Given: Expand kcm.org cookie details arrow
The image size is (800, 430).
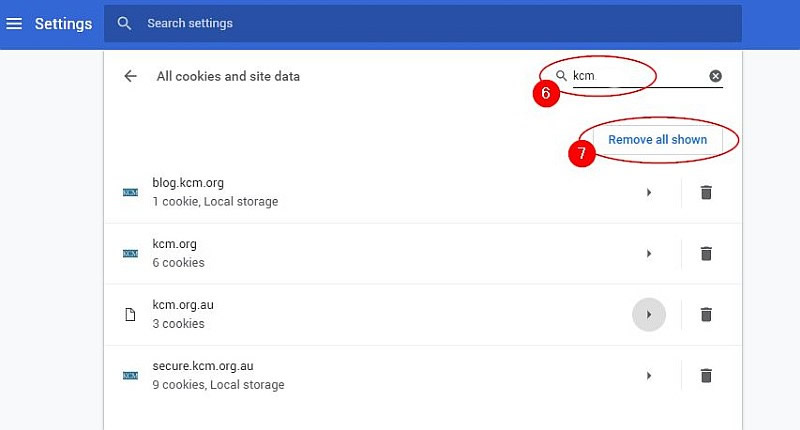Looking at the screenshot, I should [649, 254].
